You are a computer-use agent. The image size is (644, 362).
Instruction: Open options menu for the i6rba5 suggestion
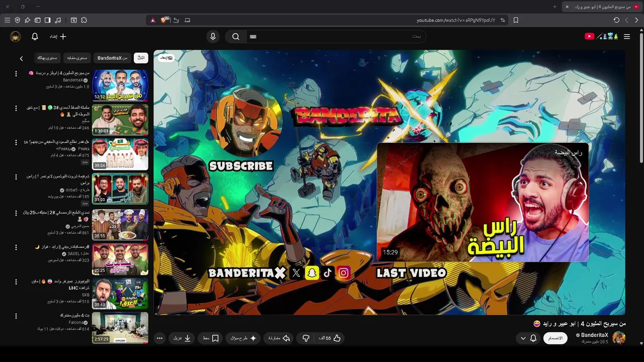coord(16,177)
